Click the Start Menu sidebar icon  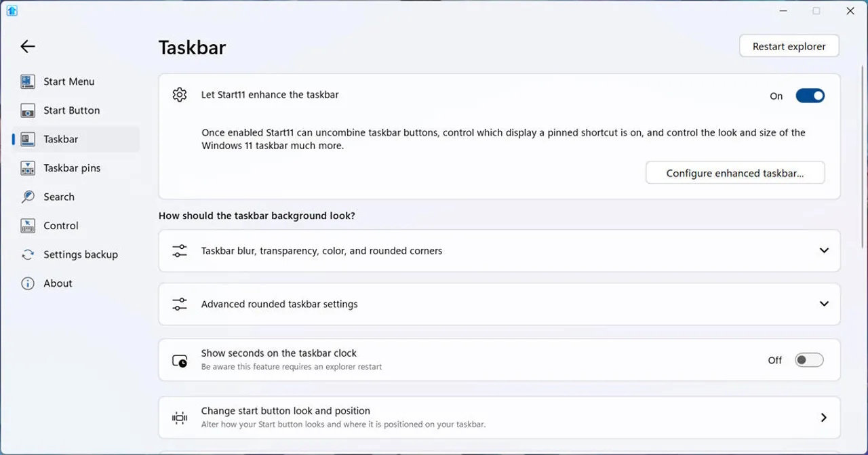click(27, 81)
